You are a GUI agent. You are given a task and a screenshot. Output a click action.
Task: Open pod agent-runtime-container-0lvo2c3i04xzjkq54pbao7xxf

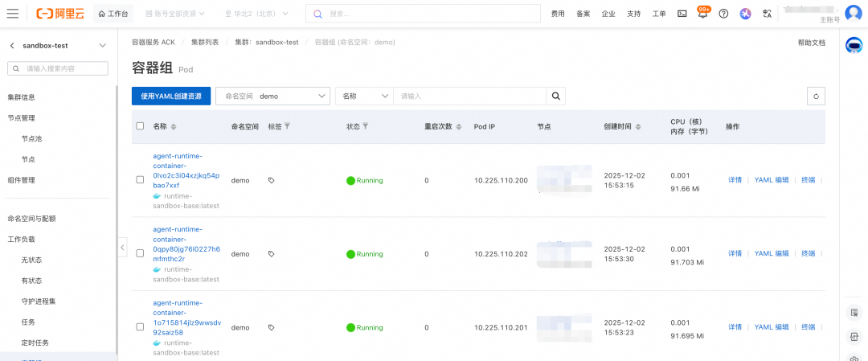click(x=186, y=170)
